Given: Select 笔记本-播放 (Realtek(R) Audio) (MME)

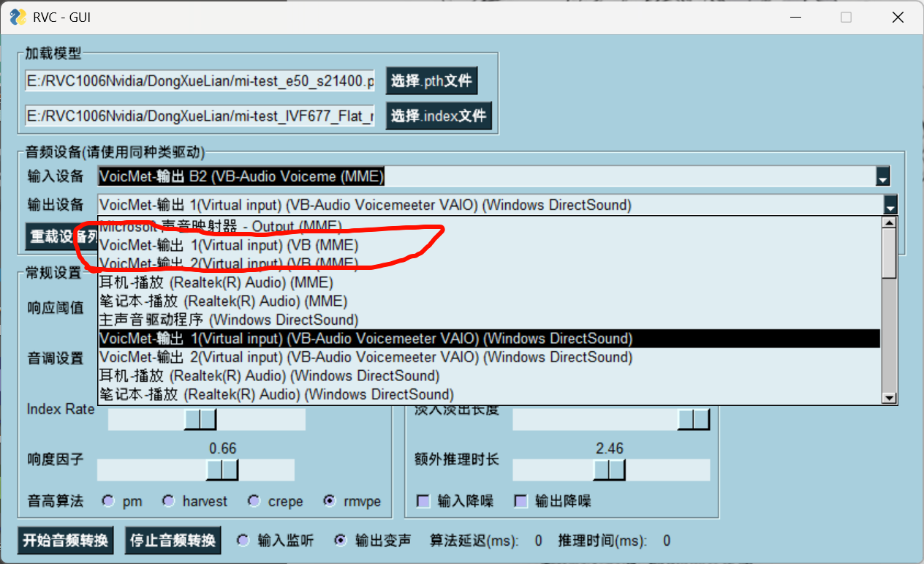Looking at the screenshot, I should click(x=489, y=301).
